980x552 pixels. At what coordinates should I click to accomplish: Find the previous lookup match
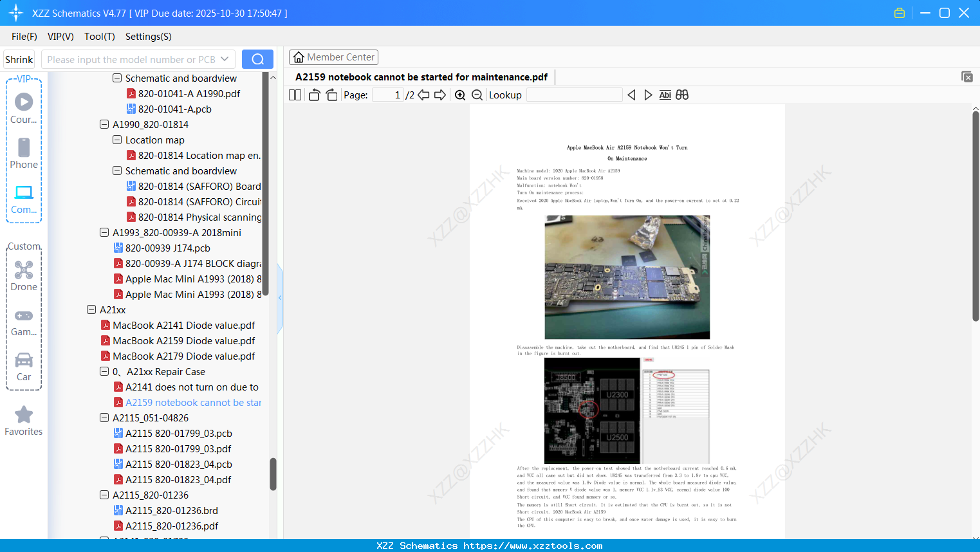[631, 95]
